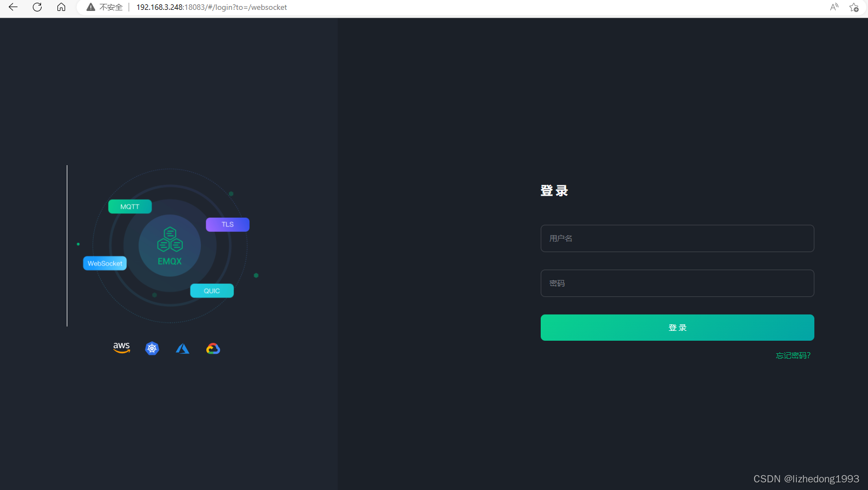
Task: Click the Google Cloud logo icon
Action: [x=213, y=348]
